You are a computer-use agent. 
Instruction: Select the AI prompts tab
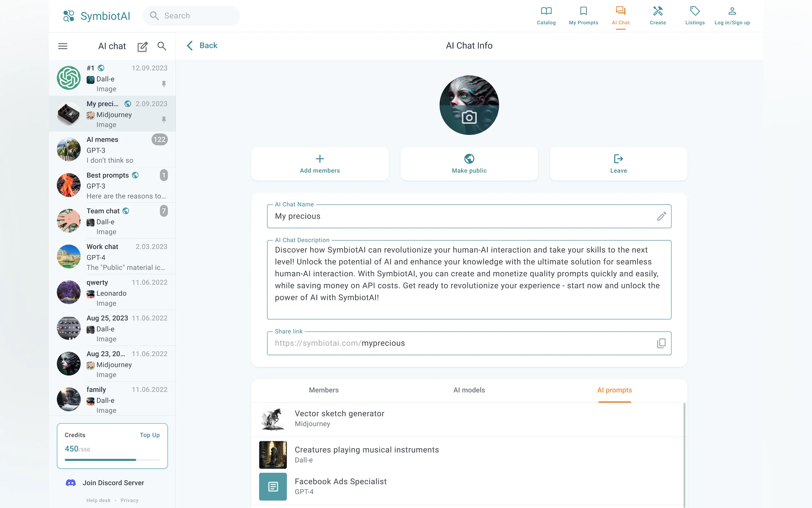tap(614, 390)
